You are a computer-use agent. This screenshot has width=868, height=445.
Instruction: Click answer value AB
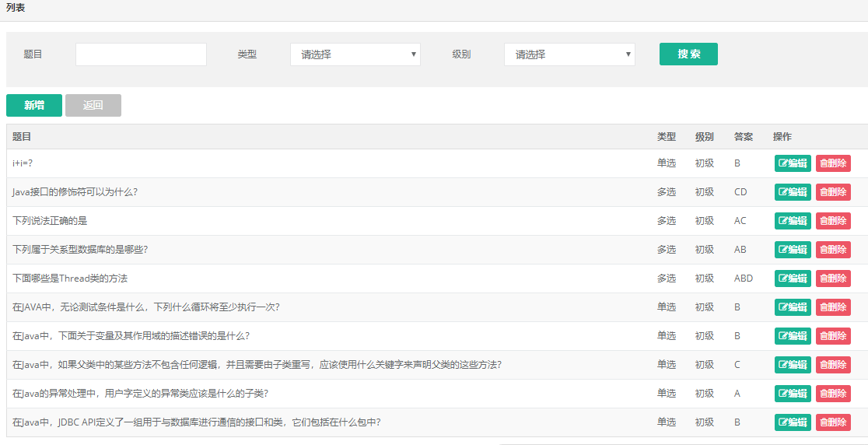pos(740,250)
